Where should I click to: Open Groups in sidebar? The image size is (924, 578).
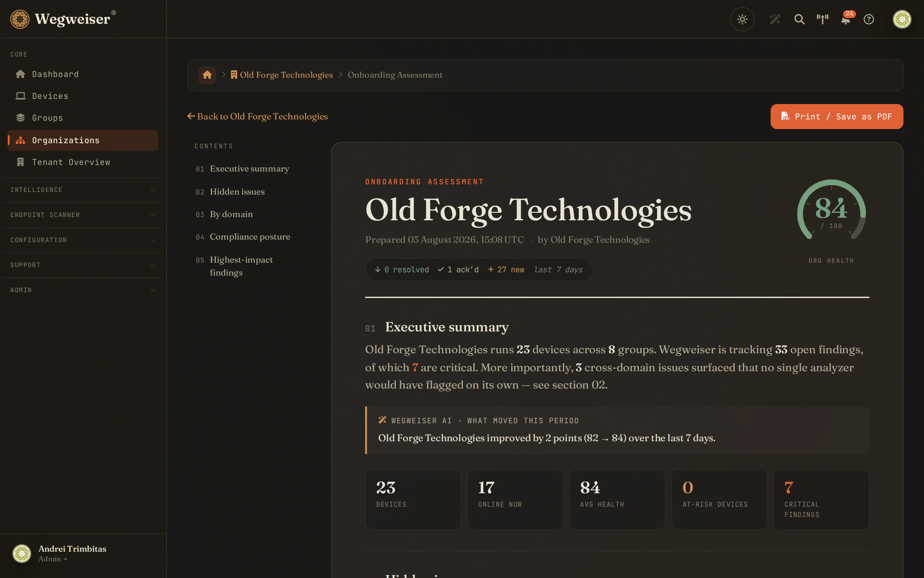(83, 118)
